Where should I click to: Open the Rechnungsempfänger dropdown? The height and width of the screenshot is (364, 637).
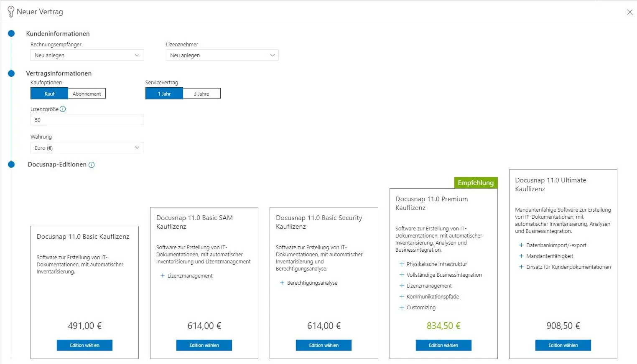pos(87,55)
